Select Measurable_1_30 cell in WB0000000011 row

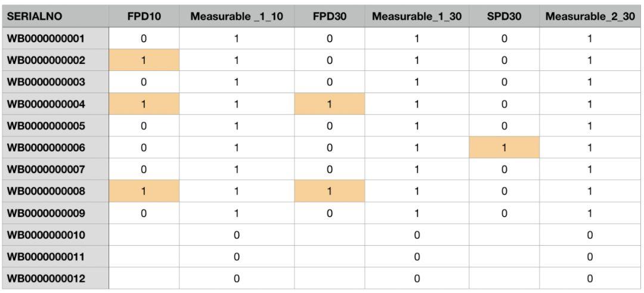tap(417, 257)
